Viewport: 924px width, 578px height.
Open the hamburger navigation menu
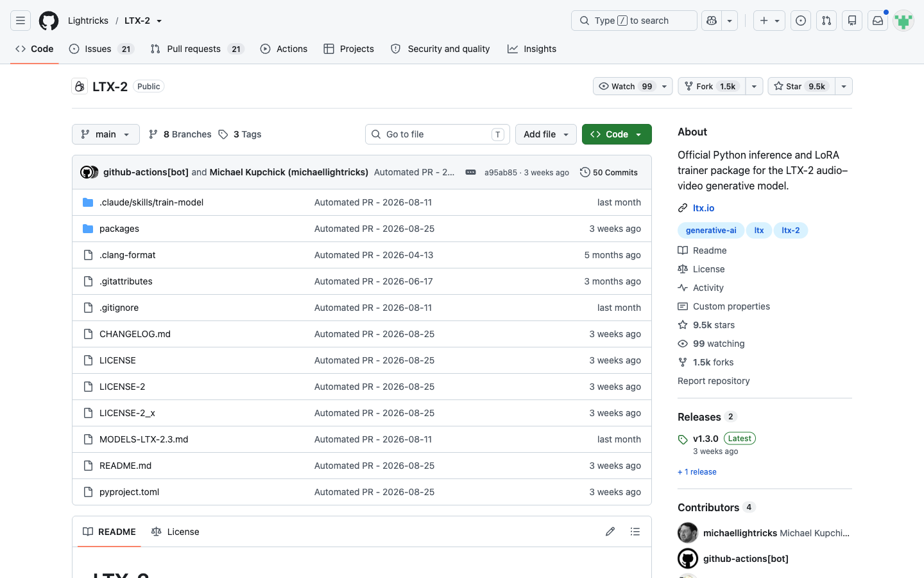pos(21,21)
